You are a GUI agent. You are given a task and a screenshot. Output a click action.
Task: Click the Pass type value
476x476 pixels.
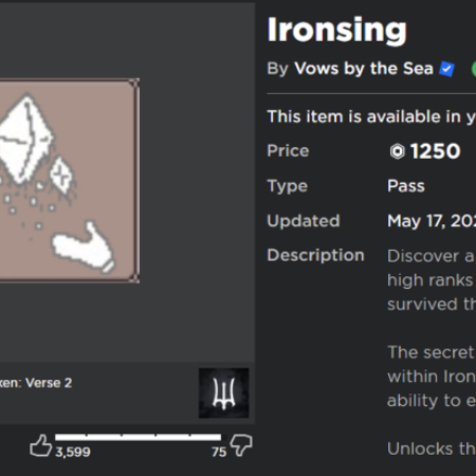[x=406, y=186]
